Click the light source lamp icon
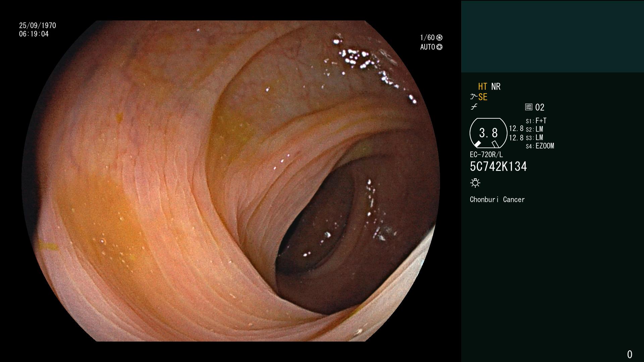The height and width of the screenshot is (362, 644). 475,183
